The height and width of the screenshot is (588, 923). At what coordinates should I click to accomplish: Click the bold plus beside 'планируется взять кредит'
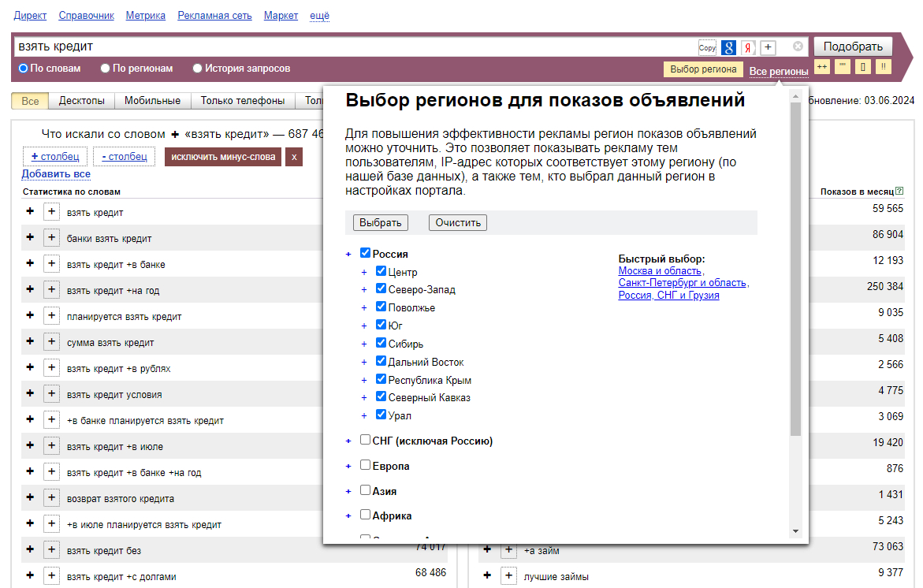[30, 315]
